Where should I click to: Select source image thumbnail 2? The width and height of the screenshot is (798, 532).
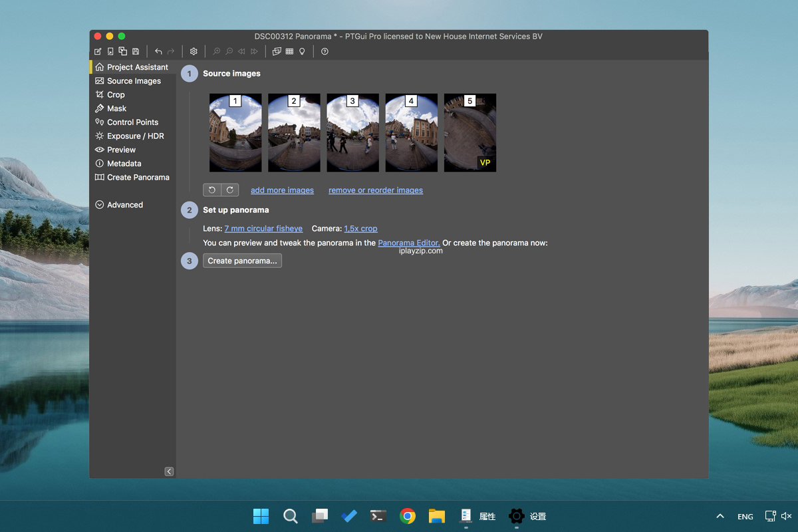(x=294, y=132)
